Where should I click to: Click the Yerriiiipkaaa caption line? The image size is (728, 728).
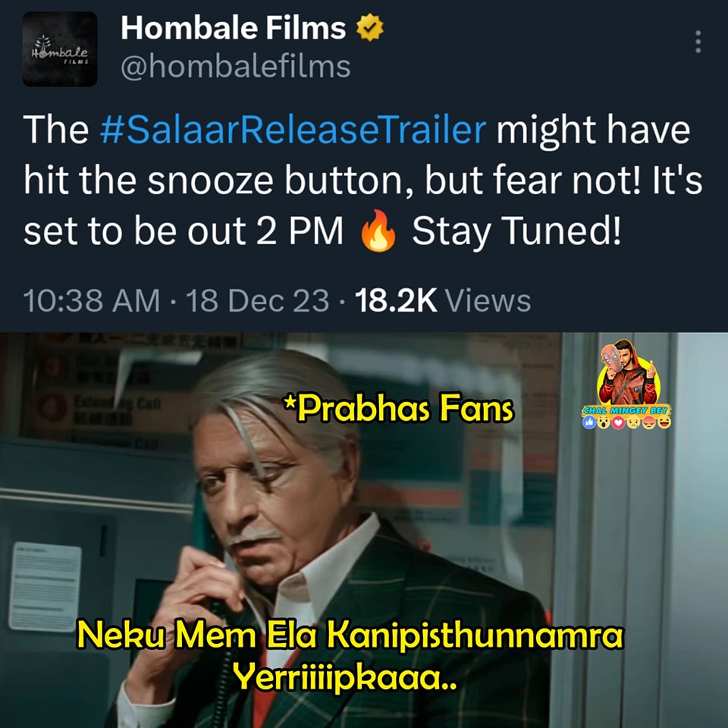click(x=345, y=678)
